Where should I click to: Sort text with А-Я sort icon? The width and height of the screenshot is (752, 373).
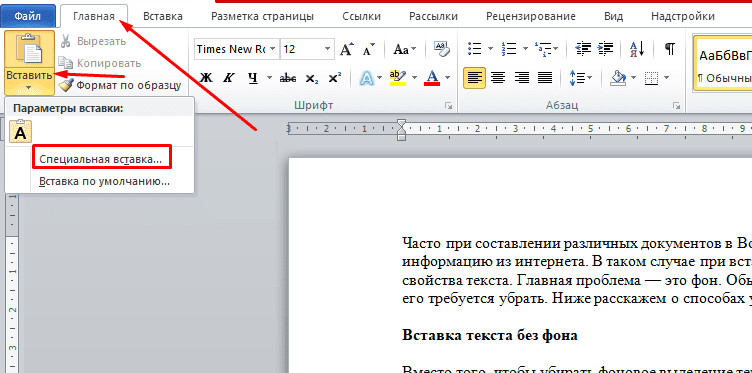point(637,49)
